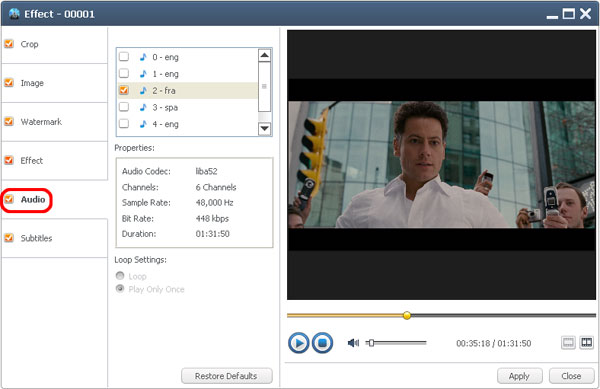
Task: Click the music note icon for 1 - eng
Action: (143, 74)
